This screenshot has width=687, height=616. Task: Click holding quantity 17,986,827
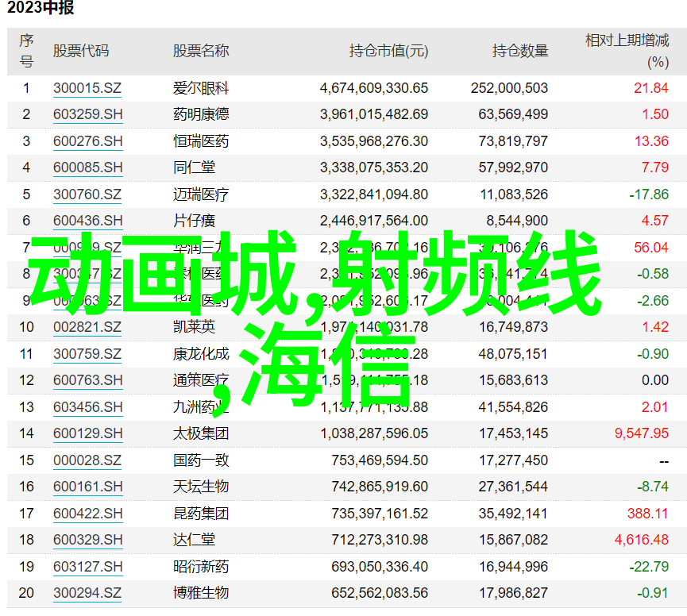point(514,593)
